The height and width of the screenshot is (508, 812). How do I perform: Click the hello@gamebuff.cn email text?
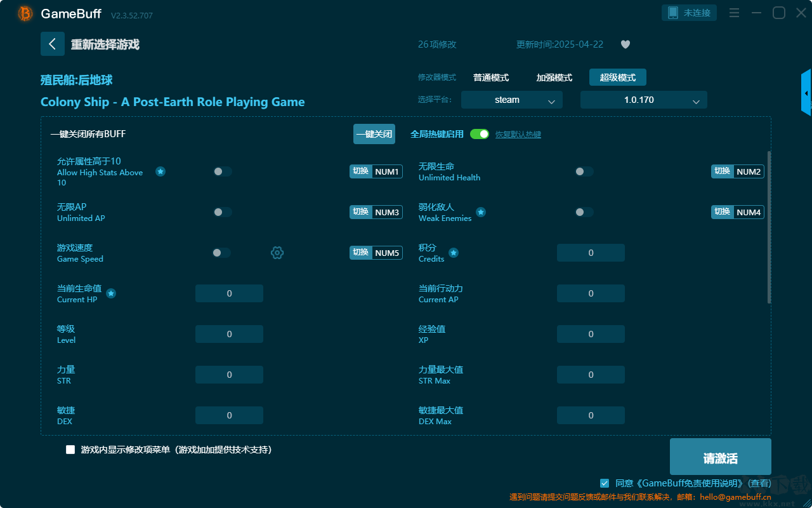tap(735, 497)
